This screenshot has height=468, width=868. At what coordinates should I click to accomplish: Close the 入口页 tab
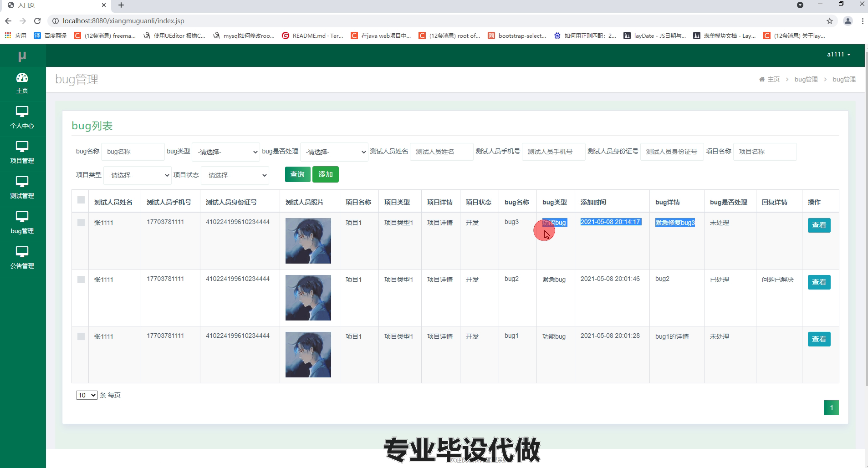[x=104, y=5]
